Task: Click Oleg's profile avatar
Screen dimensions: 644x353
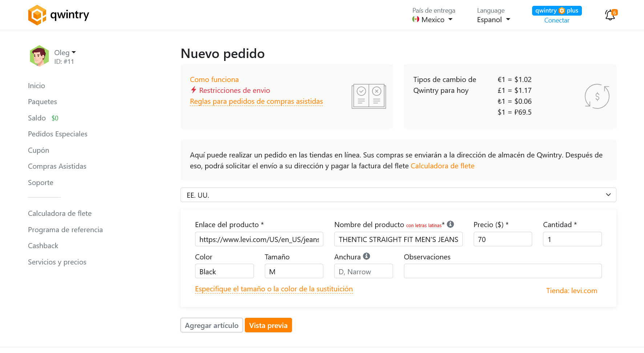Action: (x=39, y=56)
